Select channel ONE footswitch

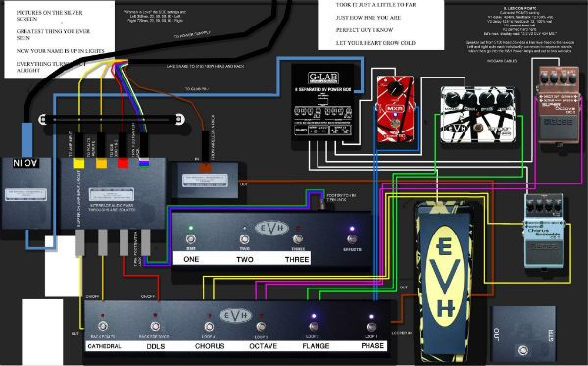tap(191, 238)
